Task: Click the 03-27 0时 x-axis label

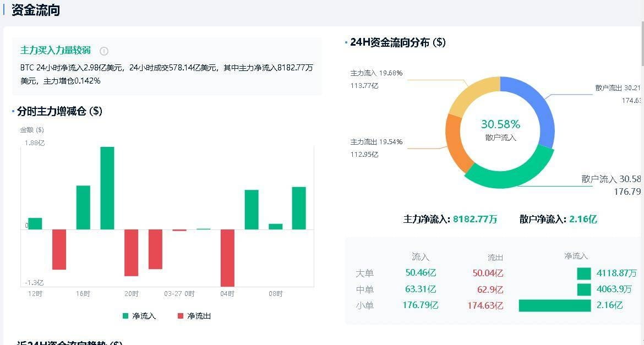Action: (x=179, y=294)
